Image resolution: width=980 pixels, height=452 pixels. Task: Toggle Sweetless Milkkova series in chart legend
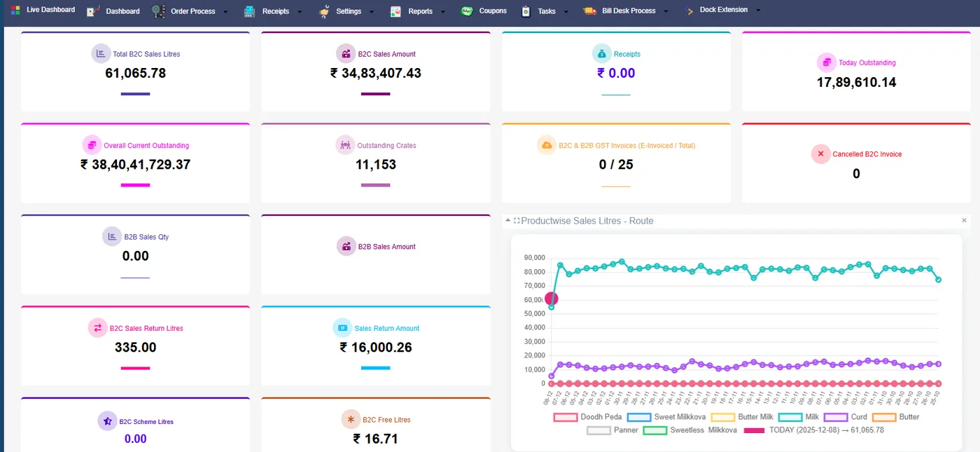689,430
